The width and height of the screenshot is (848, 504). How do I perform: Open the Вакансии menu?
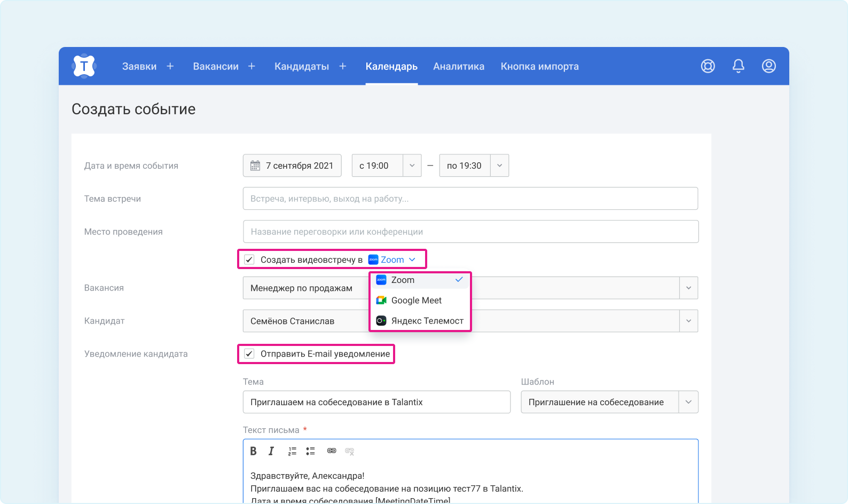pyautogui.click(x=216, y=66)
